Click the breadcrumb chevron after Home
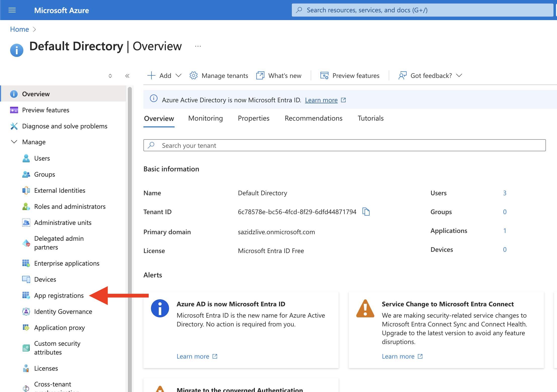Viewport: 557px width, 392px height. (x=34, y=29)
